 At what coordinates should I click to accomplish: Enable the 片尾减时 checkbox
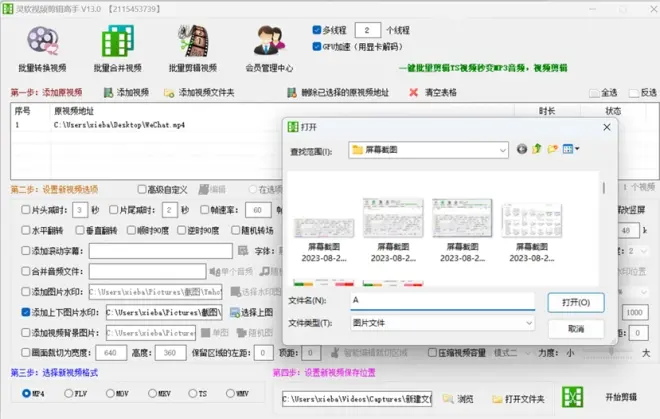[113, 210]
